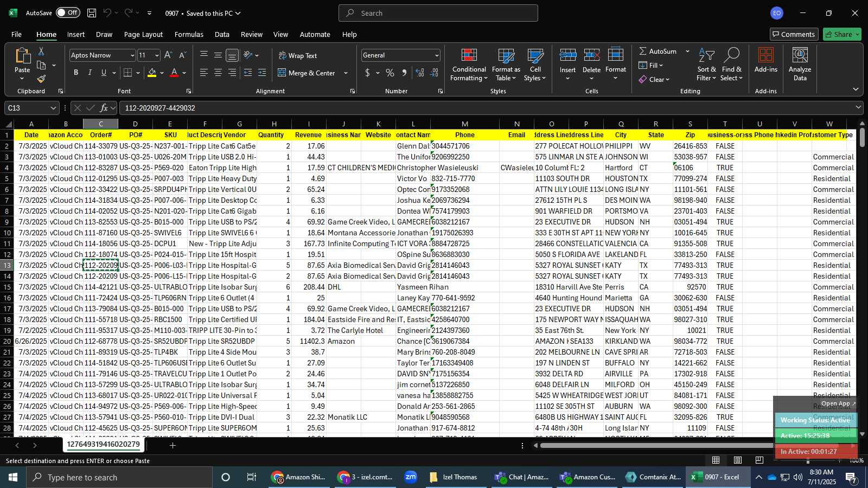Screen dimensions: 868x488
Task: Click the Save icon in title bar
Action: tap(92, 13)
